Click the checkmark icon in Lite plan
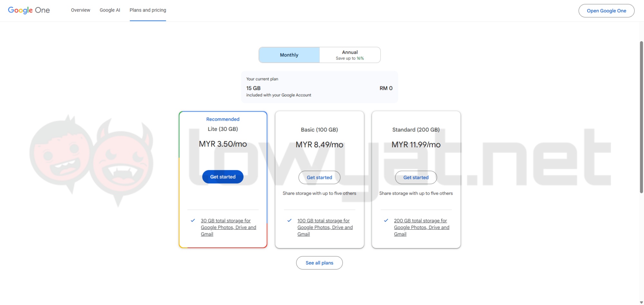The image size is (644, 305). [x=193, y=220]
